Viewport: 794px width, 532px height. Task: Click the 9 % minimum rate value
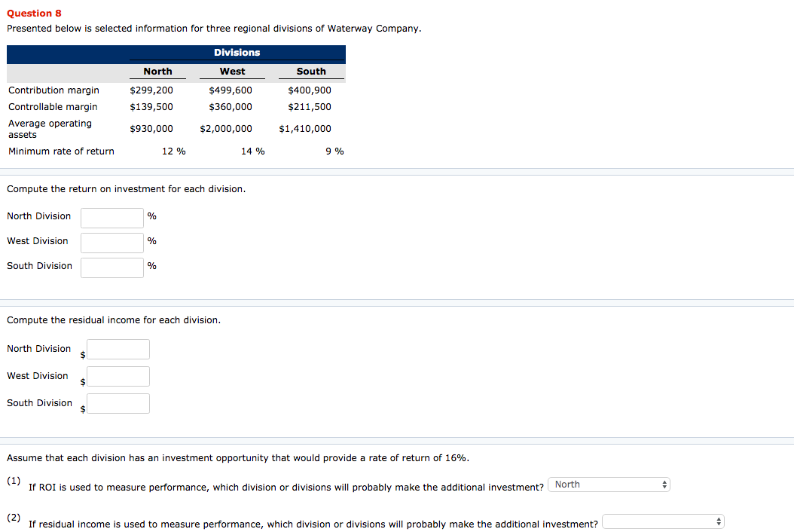[x=334, y=151]
